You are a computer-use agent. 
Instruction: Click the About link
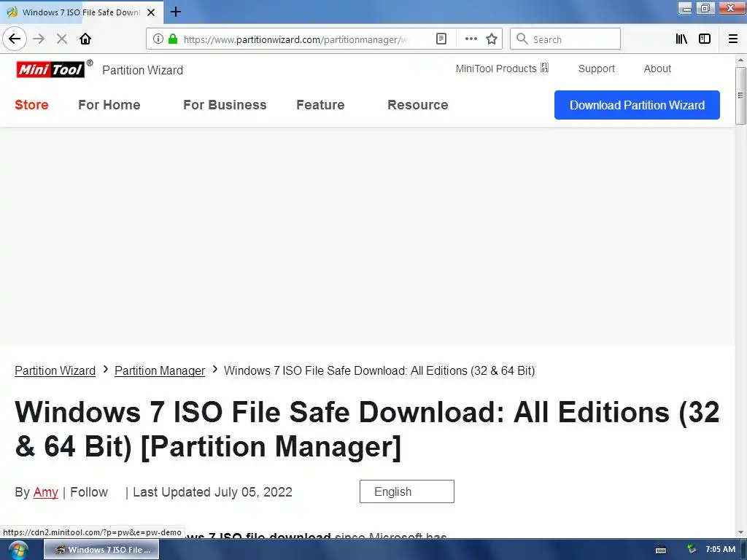pos(657,69)
